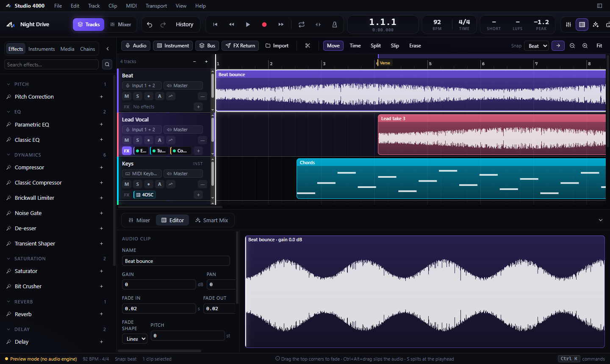Click the fast-forward transport icon
Screen dimensions: 610x364
coord(281,25)
